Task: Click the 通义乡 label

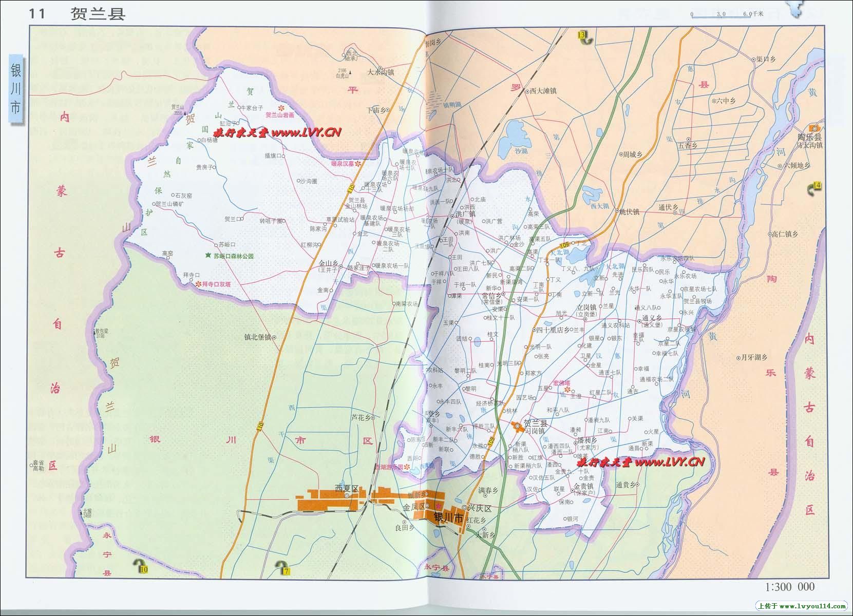Action: (x=652, y=318)
